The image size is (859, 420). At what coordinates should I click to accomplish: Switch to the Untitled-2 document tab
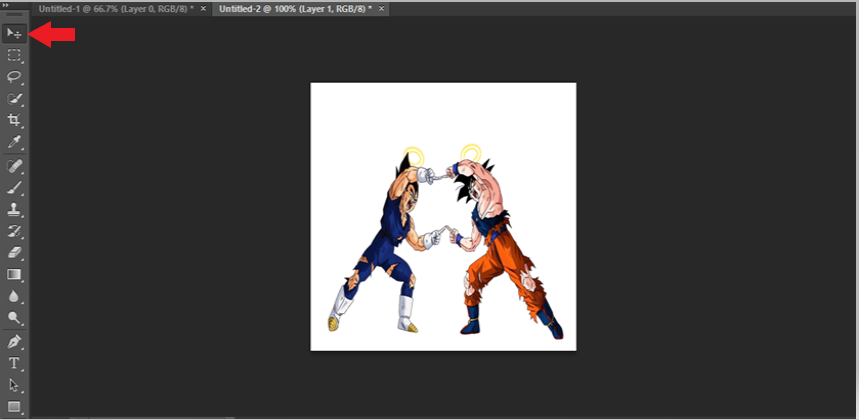pyautogui.click(x=295, y=9)
